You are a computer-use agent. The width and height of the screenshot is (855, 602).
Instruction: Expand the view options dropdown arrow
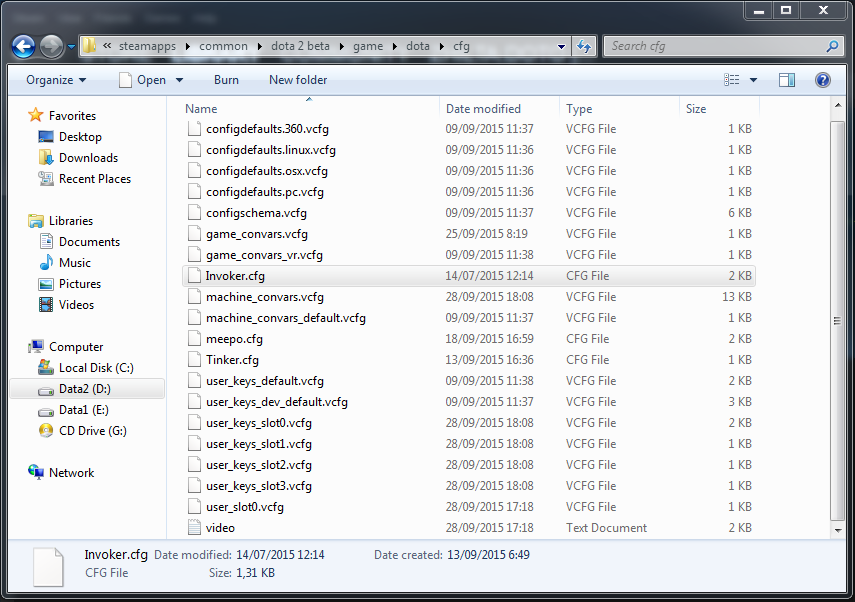point(753,80)
